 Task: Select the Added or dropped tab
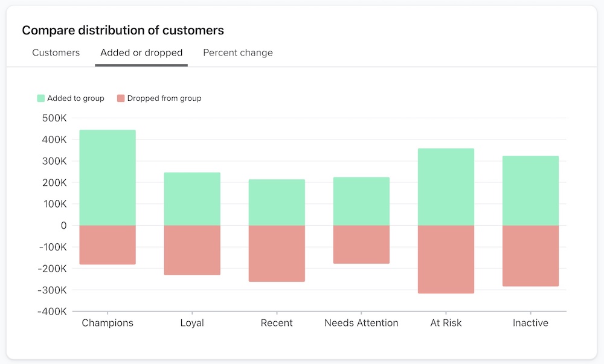[141, 53]
